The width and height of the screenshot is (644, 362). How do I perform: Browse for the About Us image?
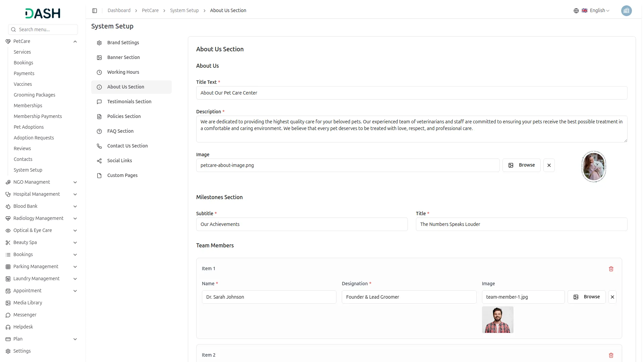click(522, 165)
